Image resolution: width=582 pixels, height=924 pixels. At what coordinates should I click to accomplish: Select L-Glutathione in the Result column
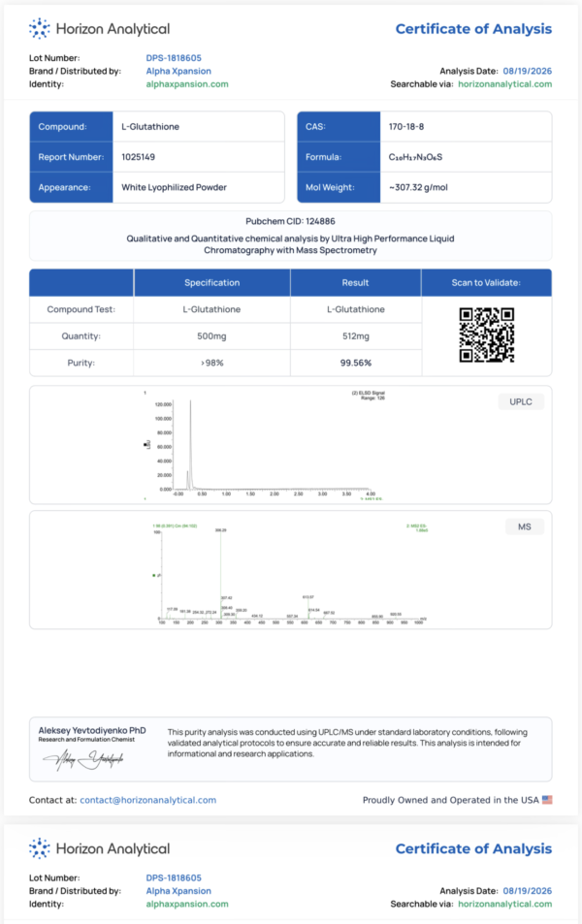pyautogui.click(x=356, y=309)
